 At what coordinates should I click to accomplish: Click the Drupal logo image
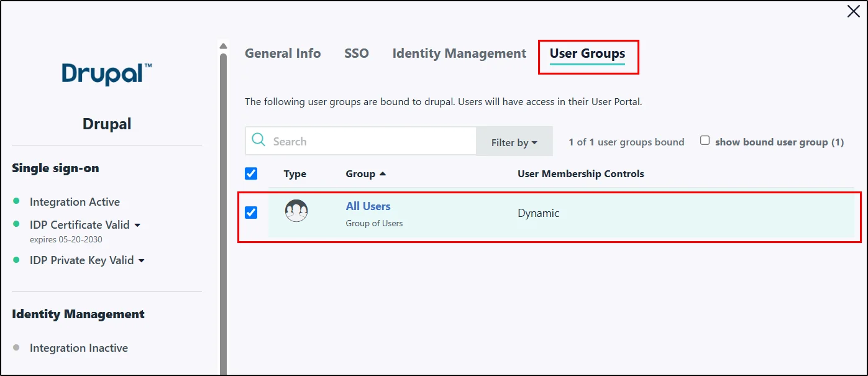click(x=107, y=74)
